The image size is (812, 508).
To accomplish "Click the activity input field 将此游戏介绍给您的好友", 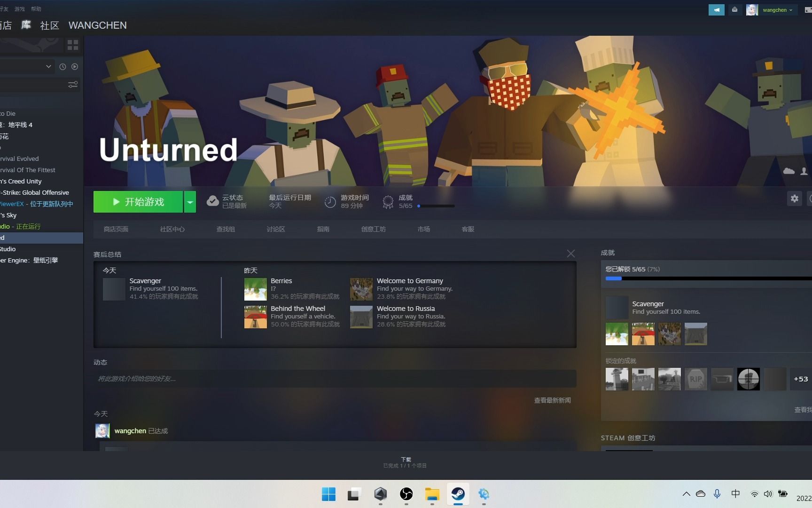I will (335, 379).
